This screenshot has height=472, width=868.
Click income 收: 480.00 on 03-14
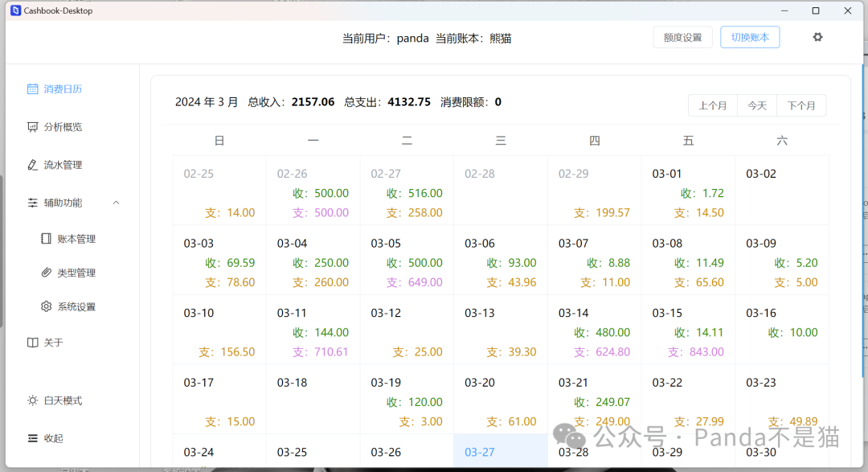[x=602, y=333]
